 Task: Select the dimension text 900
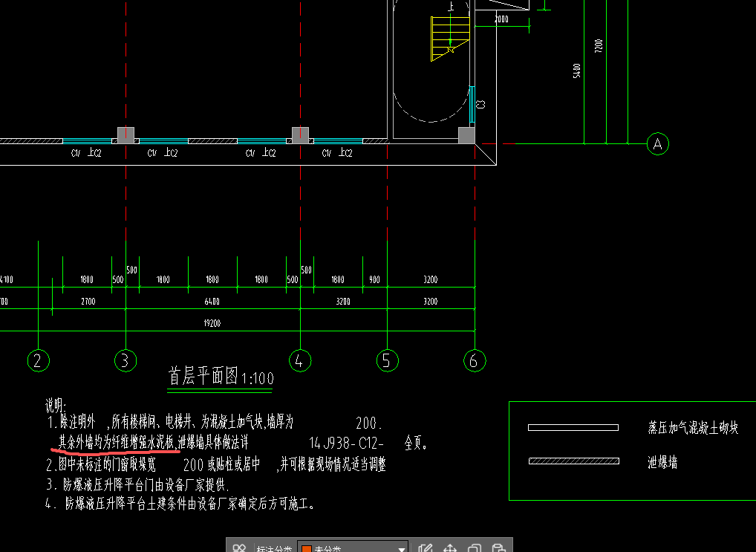point(374,280)
